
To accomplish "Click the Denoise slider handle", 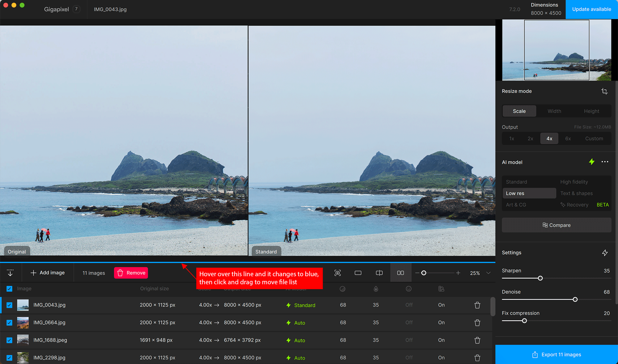I will (x=575, y=299).
